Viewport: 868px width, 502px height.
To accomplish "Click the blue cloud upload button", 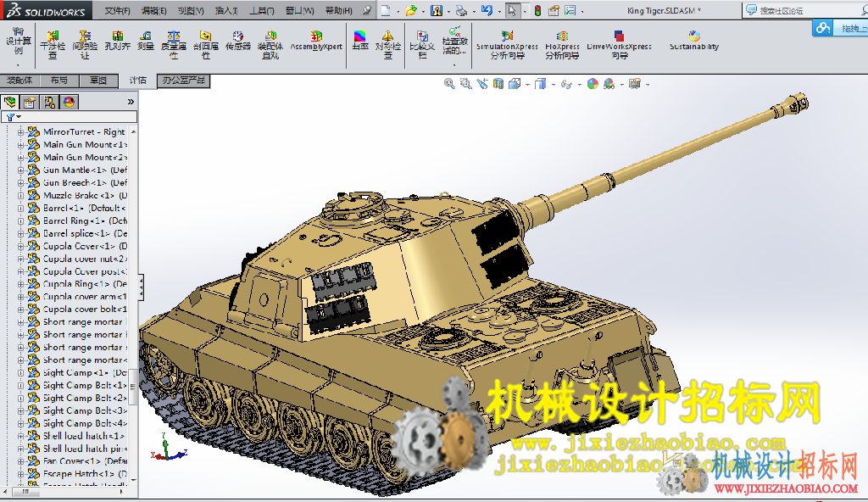I will [x=823, y=28].
